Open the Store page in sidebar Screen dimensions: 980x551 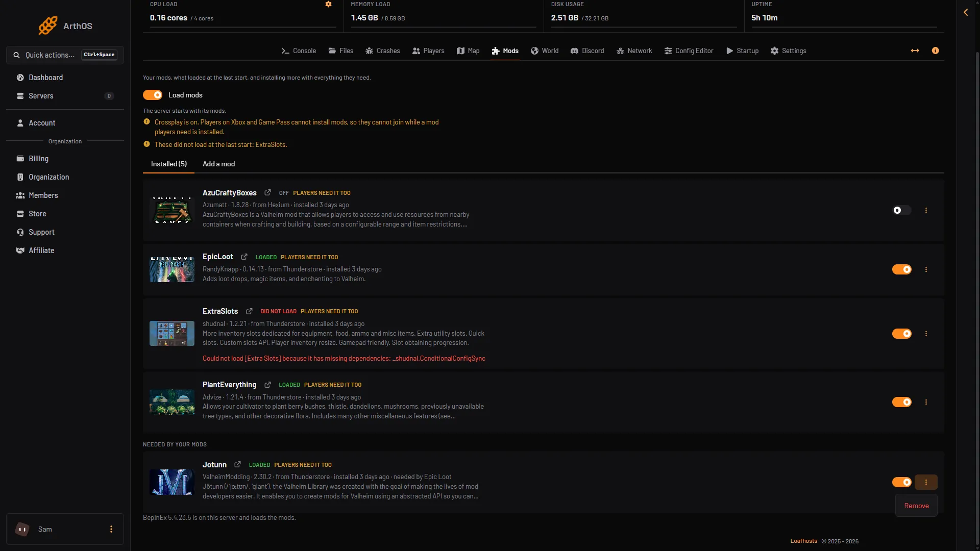coord(65,214)
